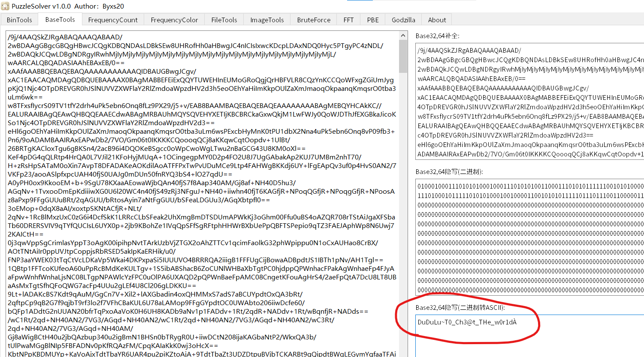Click the Base32,64补全 label
The image size is (644, 357).
click(437, 36)
